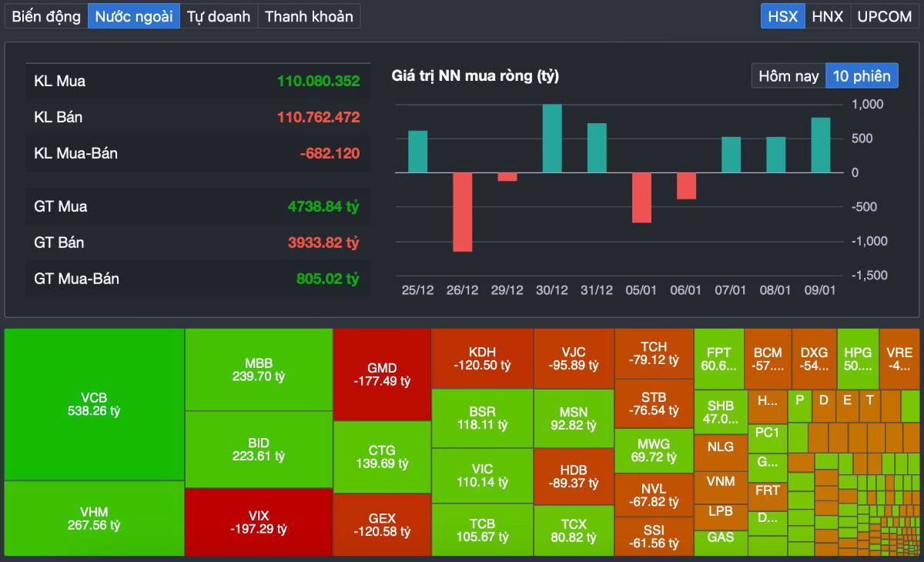Select the SHB treemap tile

tap(721, 412)
